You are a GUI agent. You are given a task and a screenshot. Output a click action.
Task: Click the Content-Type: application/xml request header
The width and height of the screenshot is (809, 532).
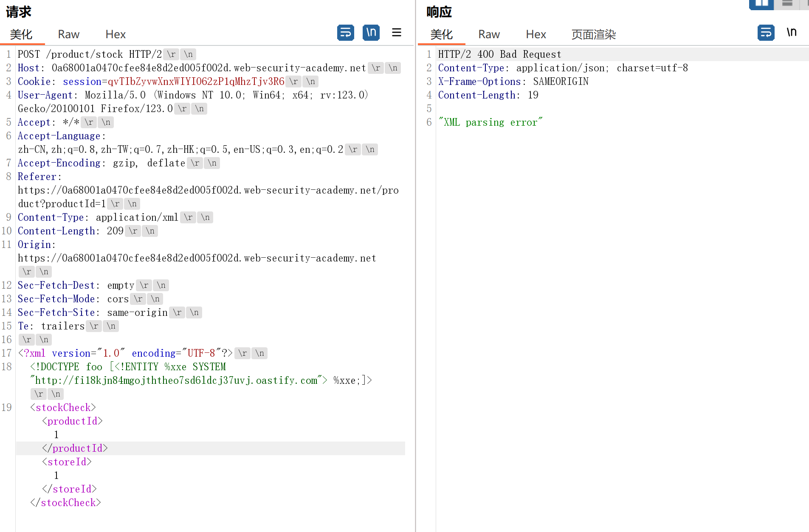(98, 217)
